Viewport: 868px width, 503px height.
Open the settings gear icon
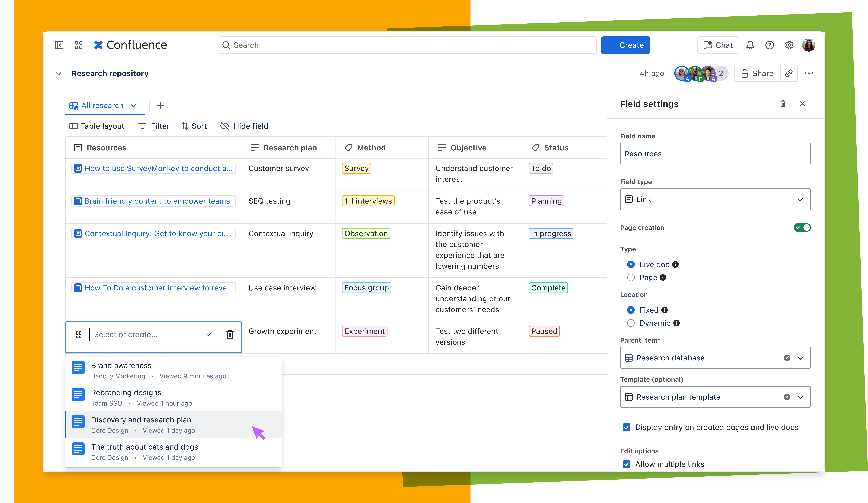click(x=789, y=45)
